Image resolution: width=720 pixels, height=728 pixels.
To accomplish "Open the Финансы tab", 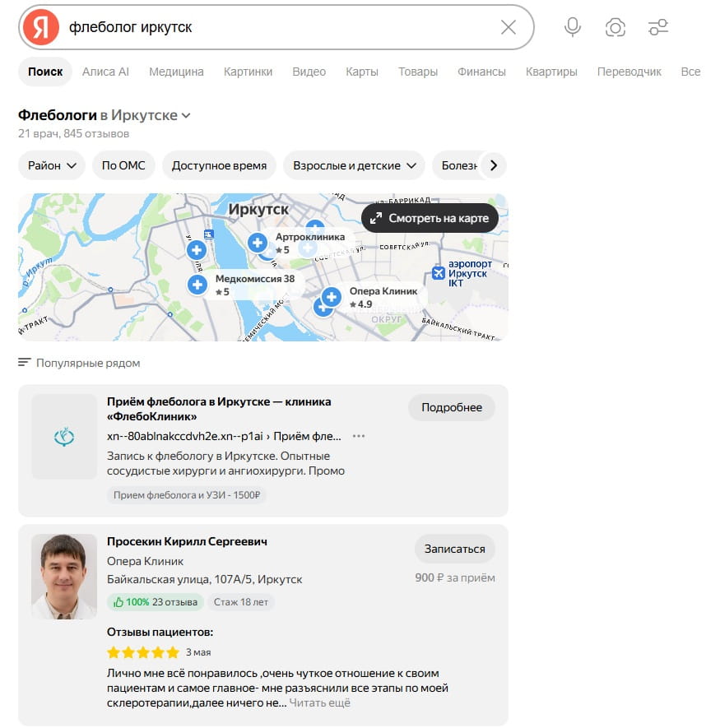I will coord(481,72).
